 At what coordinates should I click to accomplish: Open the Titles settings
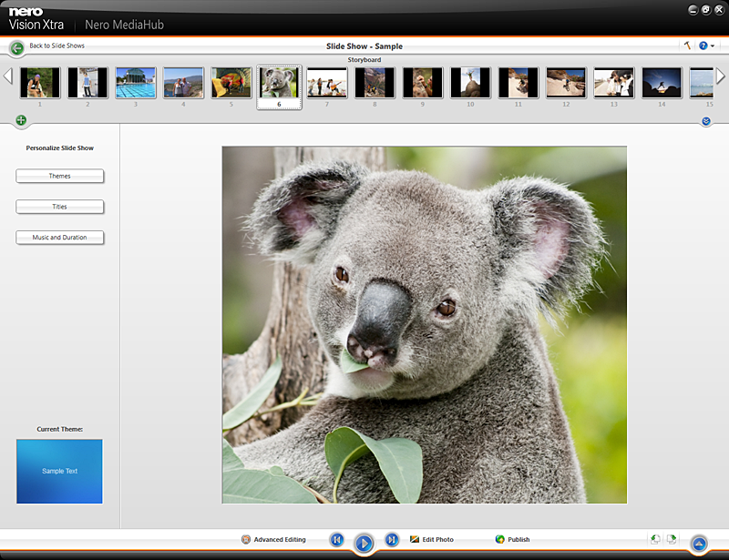[x=59, y=207]
